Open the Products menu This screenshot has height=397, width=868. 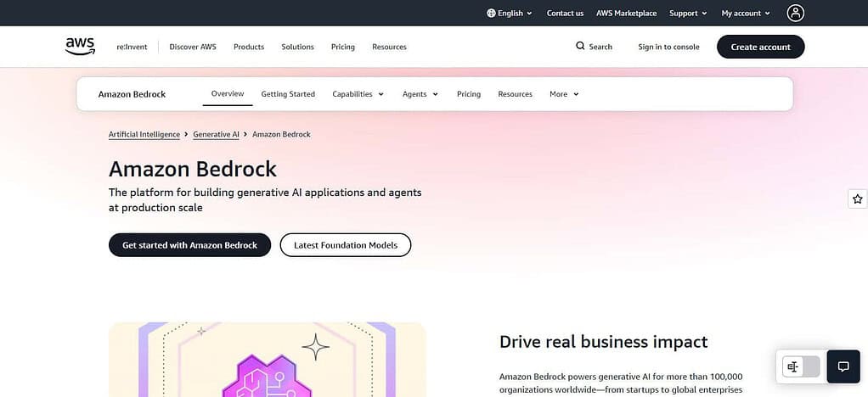[x=249, y=47]
